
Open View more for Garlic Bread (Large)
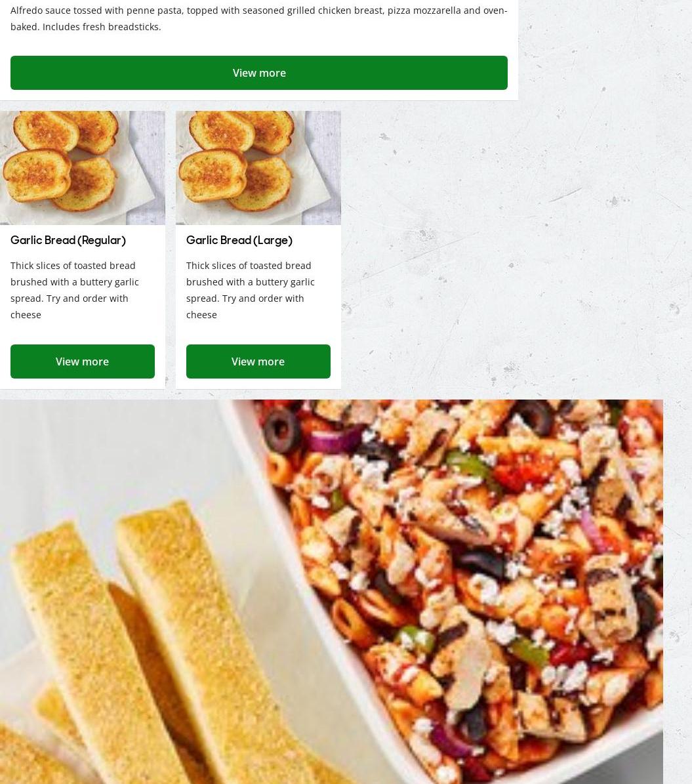(258, 361)
